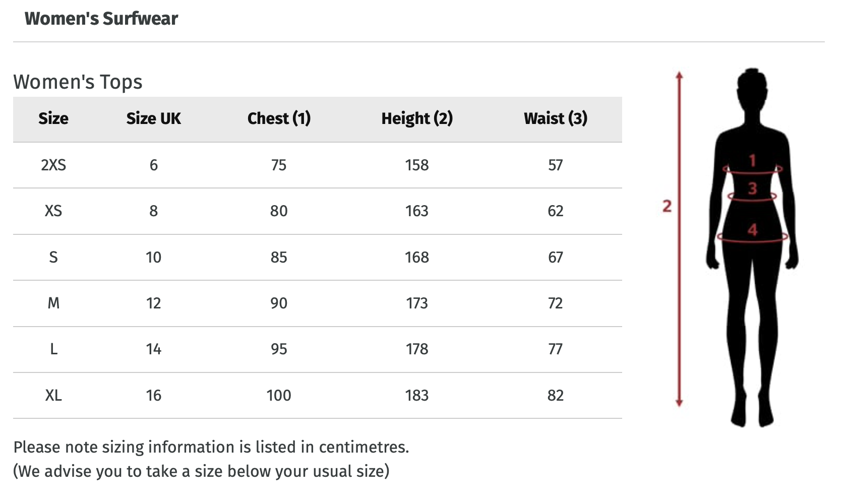Click the Size UK column header
The image size is (847, 504).
pos(153,118)
